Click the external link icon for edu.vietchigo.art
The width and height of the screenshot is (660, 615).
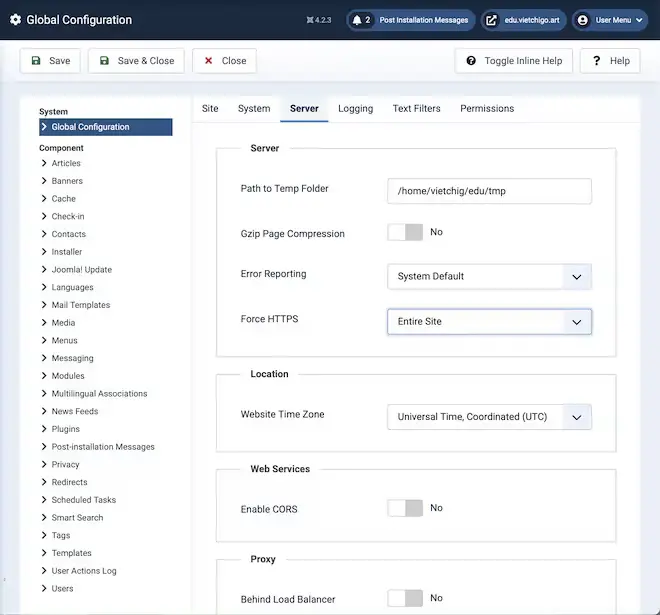tap(491, 20)
